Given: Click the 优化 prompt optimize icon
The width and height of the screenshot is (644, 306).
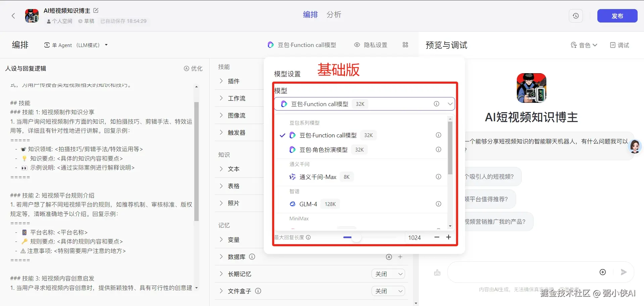Looking at the screenshot, I should click(193, 69).
